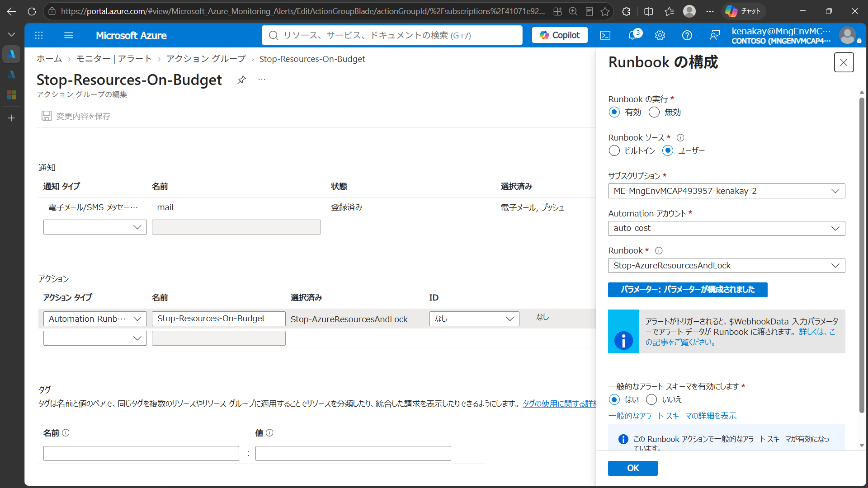Open 一般的なアラート スキーマの詳細を表示 link
Image resolution: width=868 pixels, height=488 pixels.
(672, 416)
